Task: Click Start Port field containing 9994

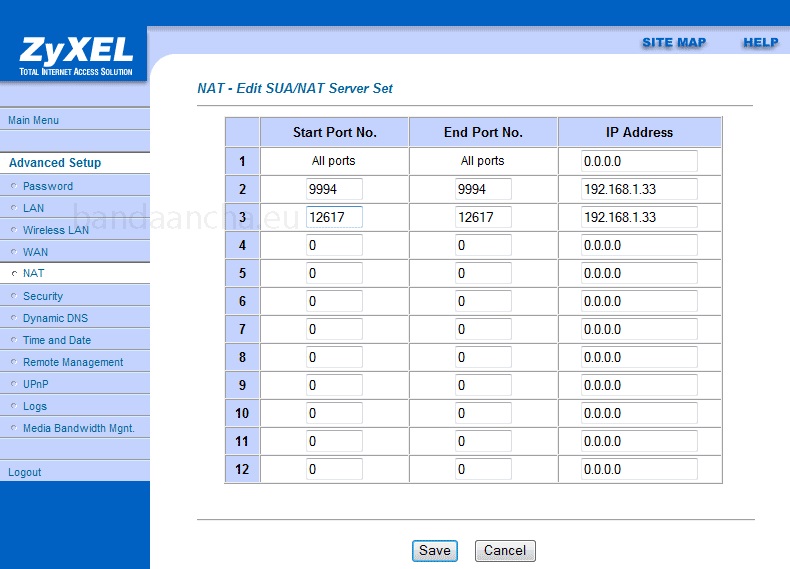Action: 334,189
